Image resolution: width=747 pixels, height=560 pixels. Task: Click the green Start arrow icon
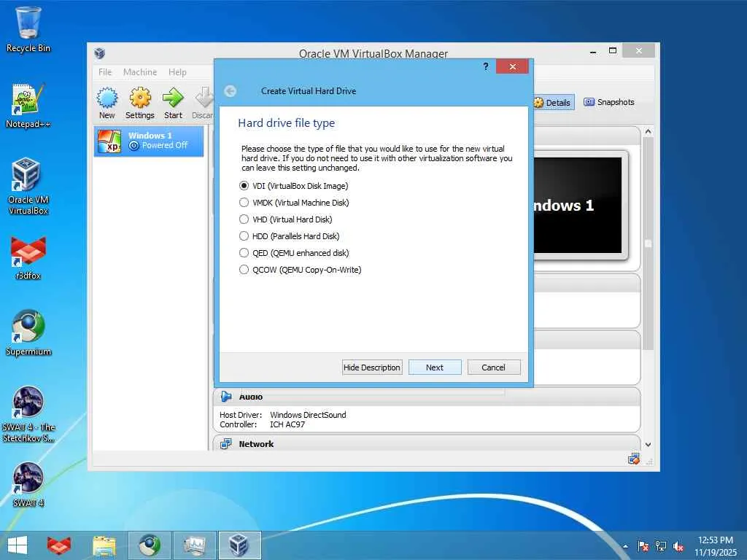tap(173, 103)
